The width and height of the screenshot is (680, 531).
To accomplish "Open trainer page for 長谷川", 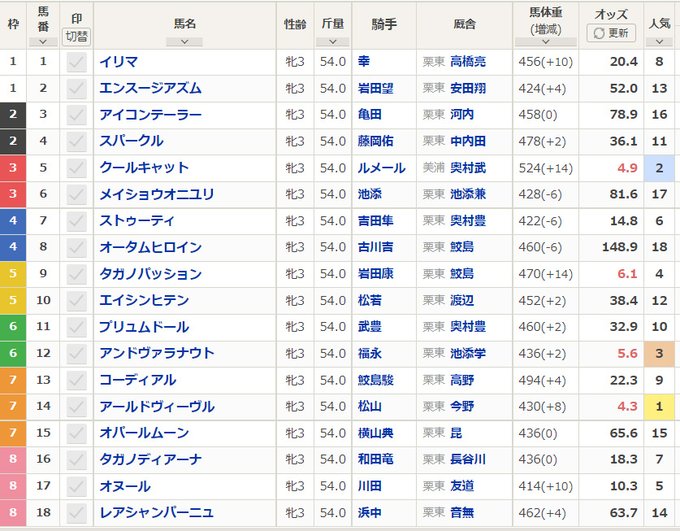I will tap(468, 459).
